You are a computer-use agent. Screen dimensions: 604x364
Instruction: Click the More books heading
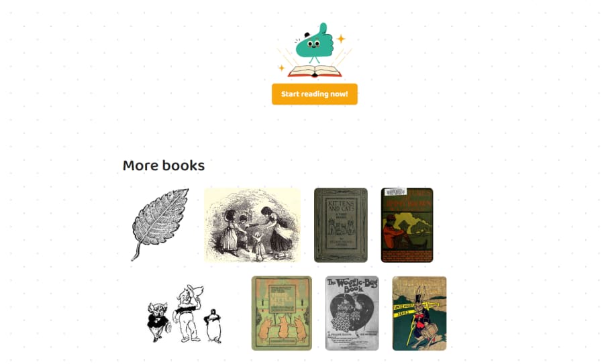click(x=164, y=166)
